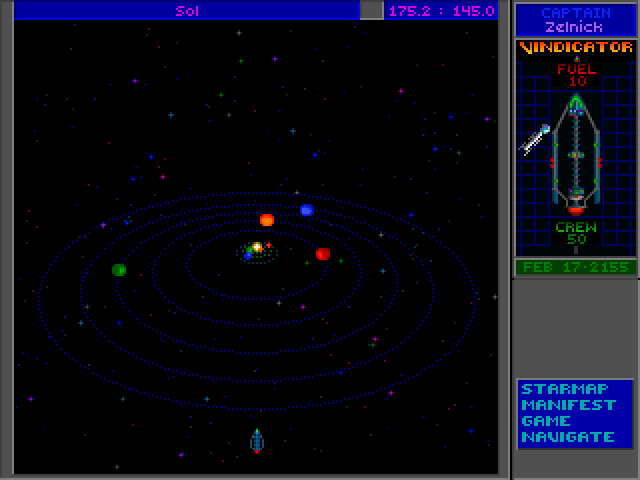Click the FUEL 10 readout
The height and width of the screenshot is (480, 640).
tap(576, 75)
